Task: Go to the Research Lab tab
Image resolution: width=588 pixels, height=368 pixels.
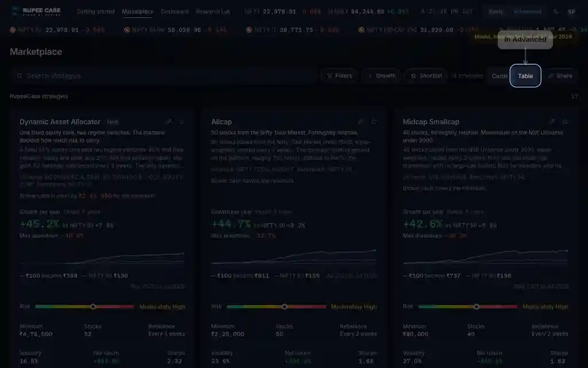Action: click(213, 11)
